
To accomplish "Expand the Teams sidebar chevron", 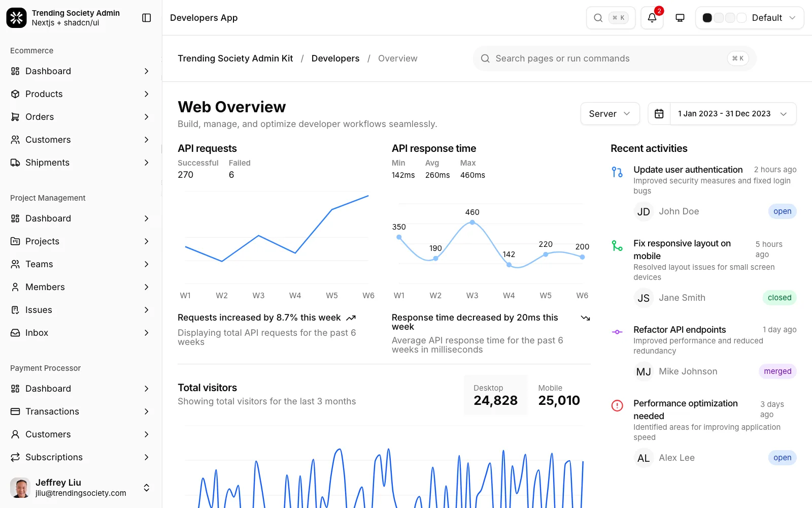I will (x=147, y=264).
